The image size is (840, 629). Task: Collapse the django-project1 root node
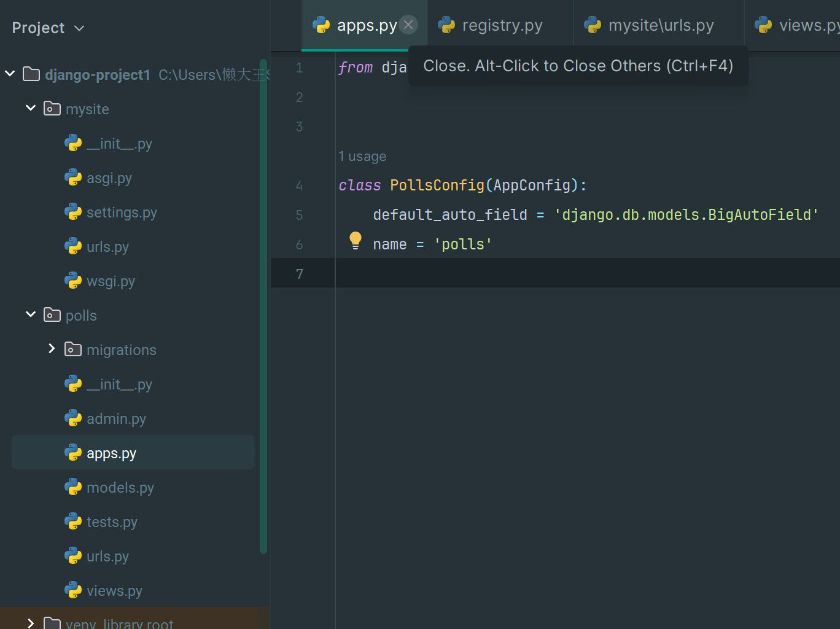10,74
